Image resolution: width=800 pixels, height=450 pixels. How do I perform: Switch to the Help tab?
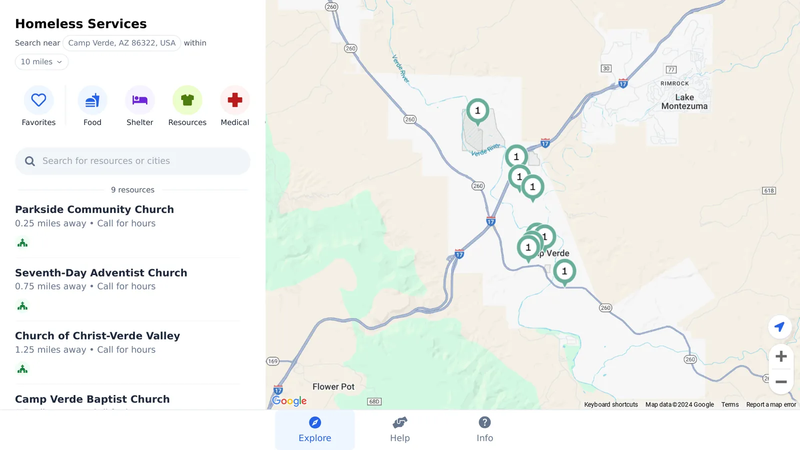click(399, 430)
